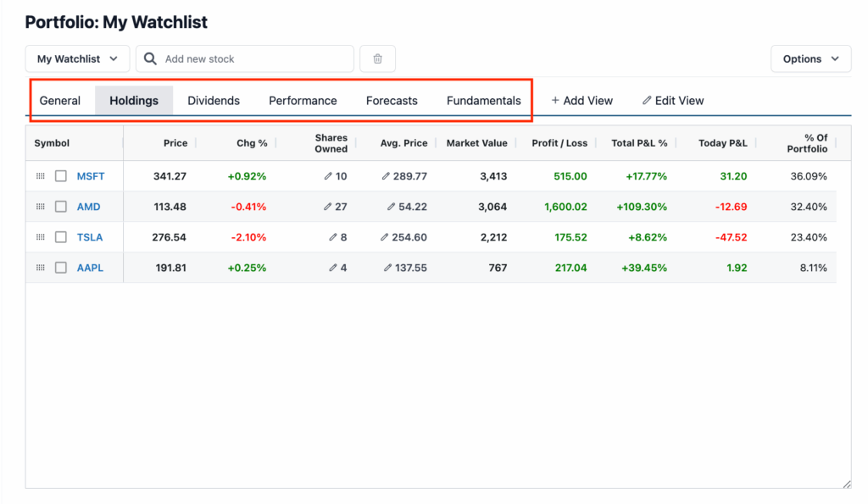This screenshot has width=868, height=504.
Task: Sort by the Market Value column header
Action: (x=476, y=143)
